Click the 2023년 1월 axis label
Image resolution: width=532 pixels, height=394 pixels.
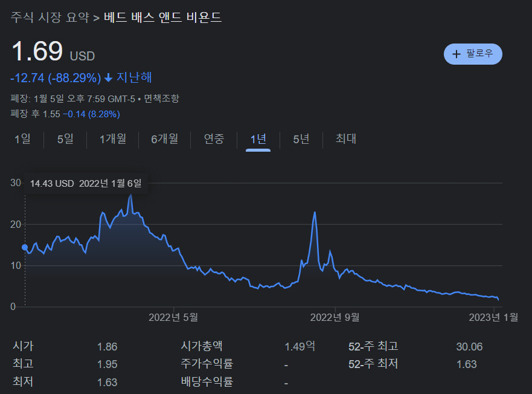(494, 317)
